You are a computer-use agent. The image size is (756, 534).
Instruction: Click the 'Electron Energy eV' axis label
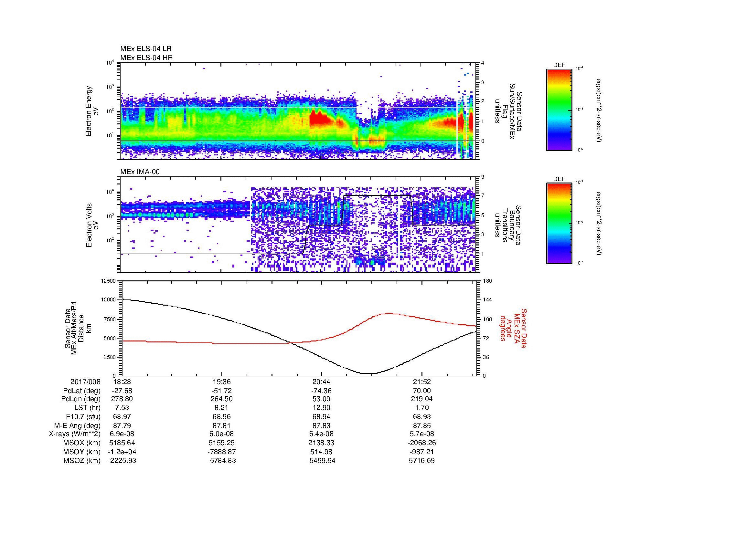(x=92, y=111)
